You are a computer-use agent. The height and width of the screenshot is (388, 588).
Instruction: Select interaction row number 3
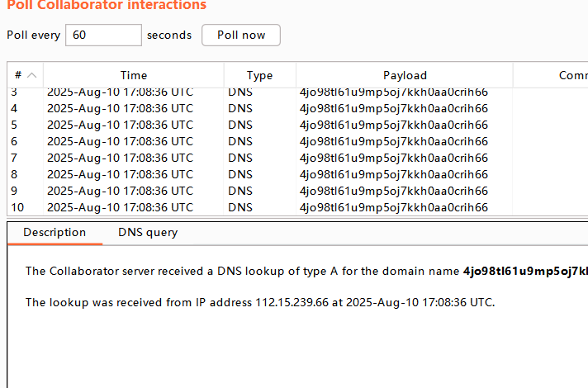click(14, 92)
